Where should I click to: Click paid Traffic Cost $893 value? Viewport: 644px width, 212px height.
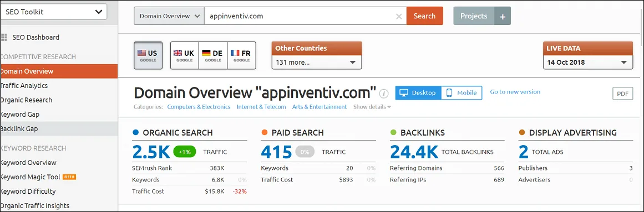[x=346, y=179]
